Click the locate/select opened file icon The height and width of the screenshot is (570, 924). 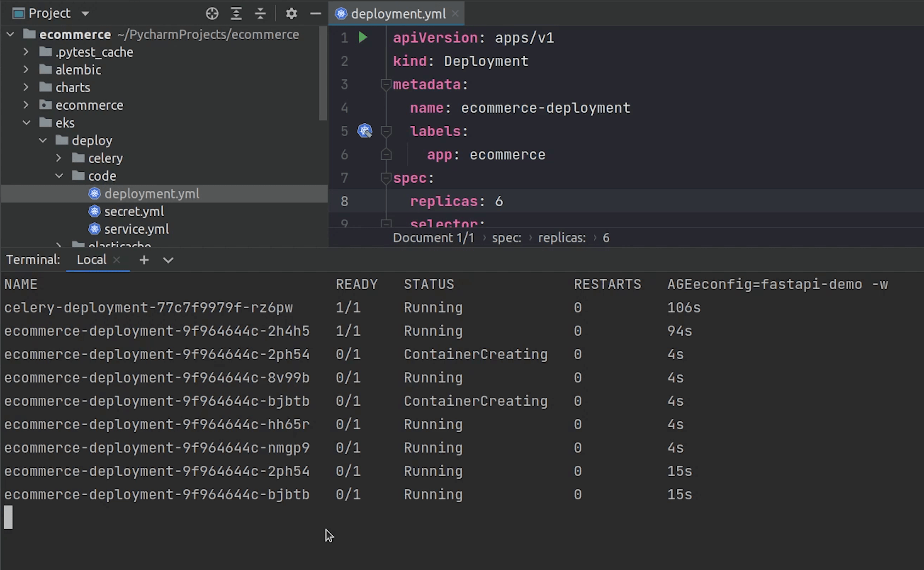click(212, 13)
